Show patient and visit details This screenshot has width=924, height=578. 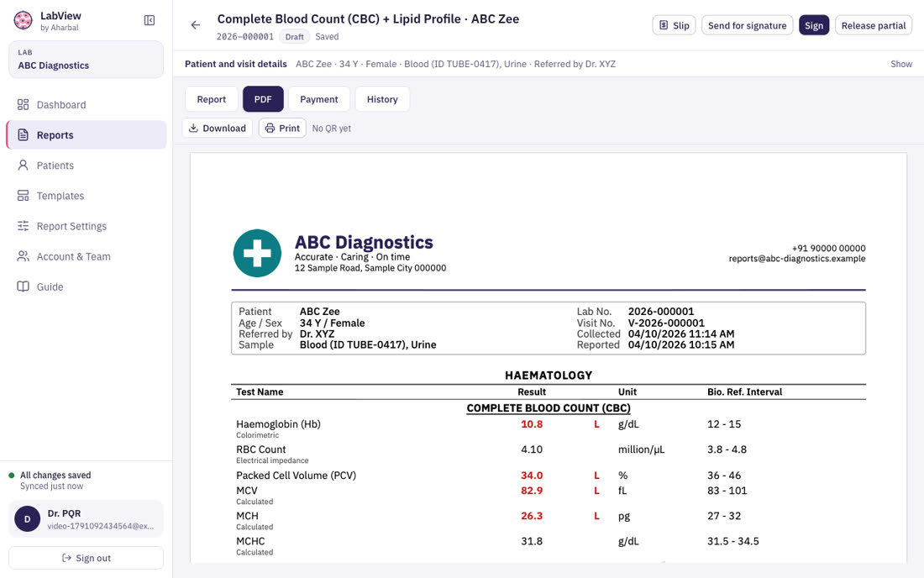[x=901, y=64]
